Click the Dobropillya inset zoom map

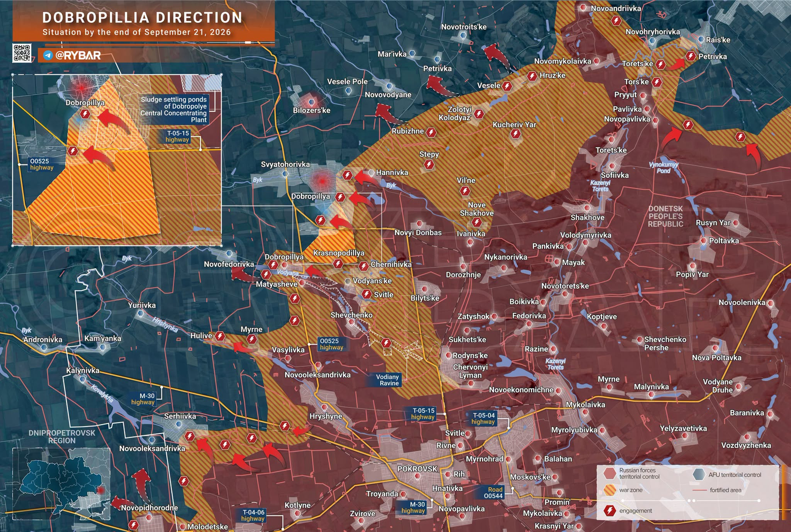117,160
